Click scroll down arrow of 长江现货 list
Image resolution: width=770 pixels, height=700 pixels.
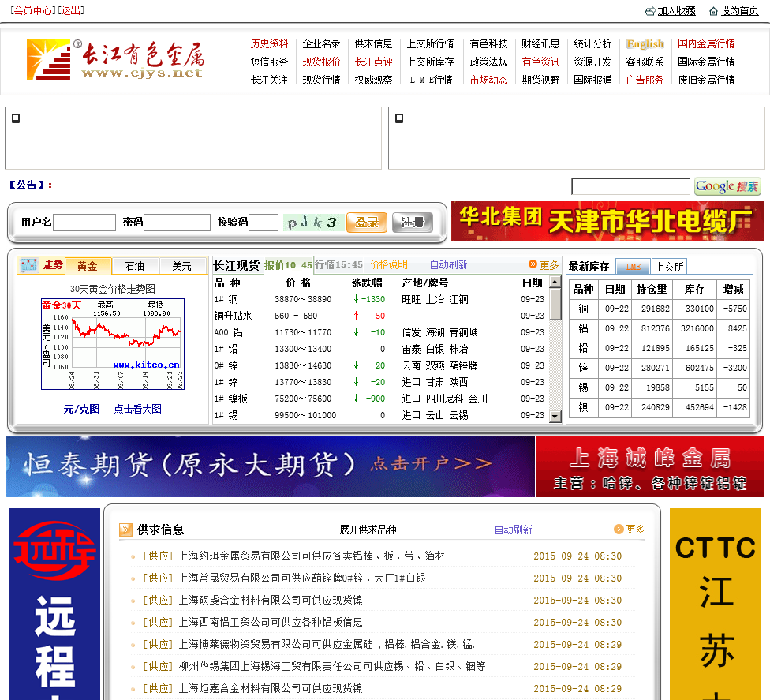pos(555,417)
